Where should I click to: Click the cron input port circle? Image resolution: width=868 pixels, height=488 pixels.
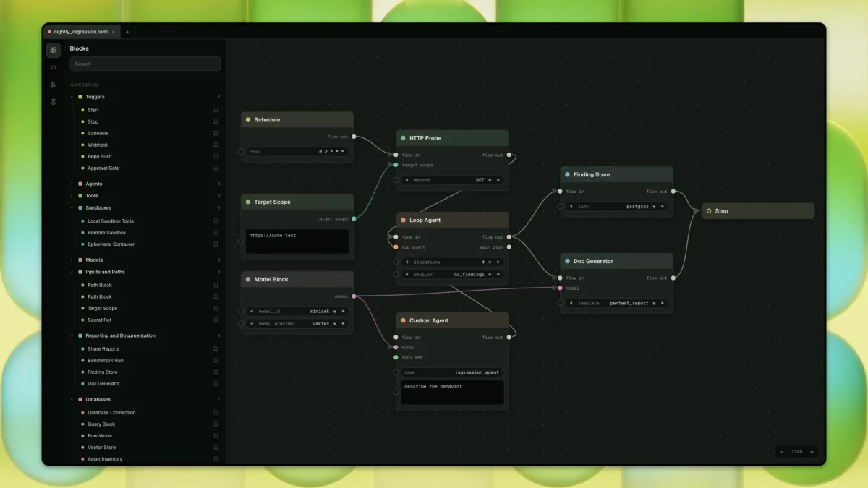241,152
